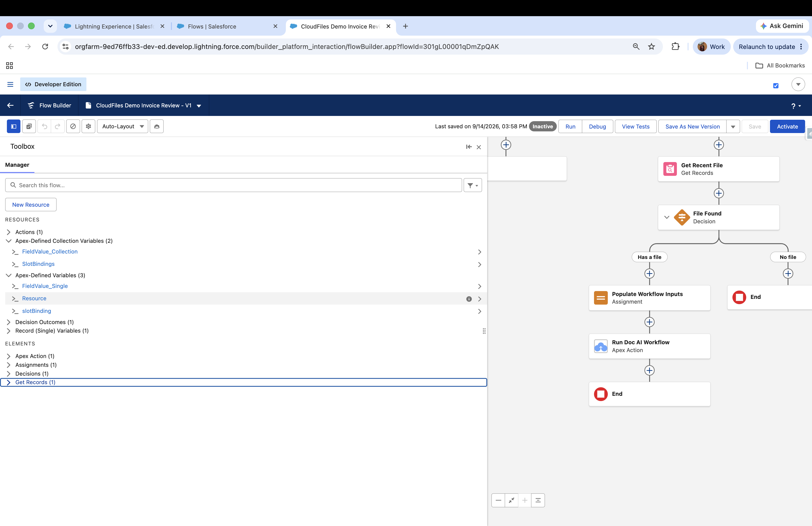
Task: Expand Decision Outcomes (1)
Action: 9,322
